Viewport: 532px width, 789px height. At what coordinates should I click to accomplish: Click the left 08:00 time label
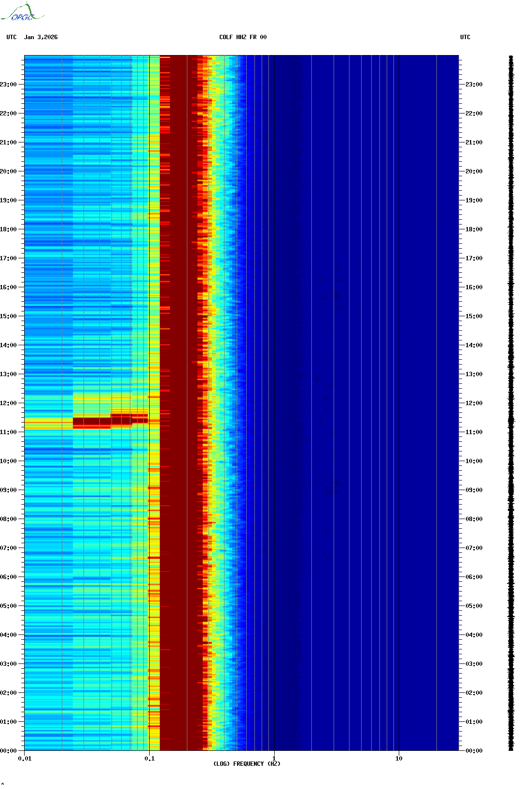8,519
